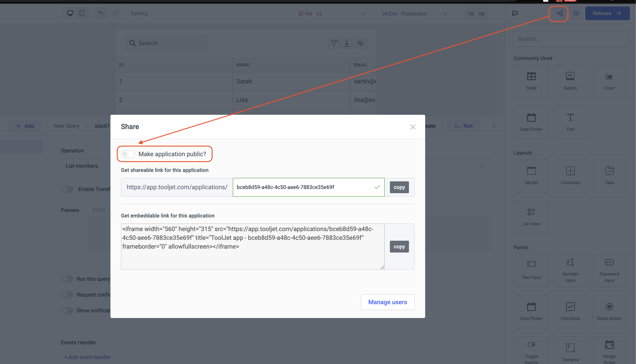Toggle Make application public switch
This screenshot has width=636, height=364.
coord(128,154)
